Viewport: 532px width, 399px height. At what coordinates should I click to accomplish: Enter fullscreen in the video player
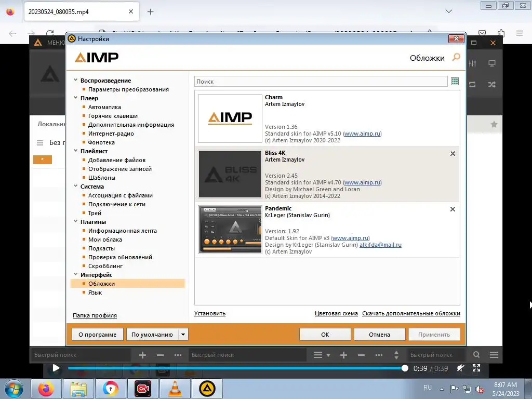[476, 368]
